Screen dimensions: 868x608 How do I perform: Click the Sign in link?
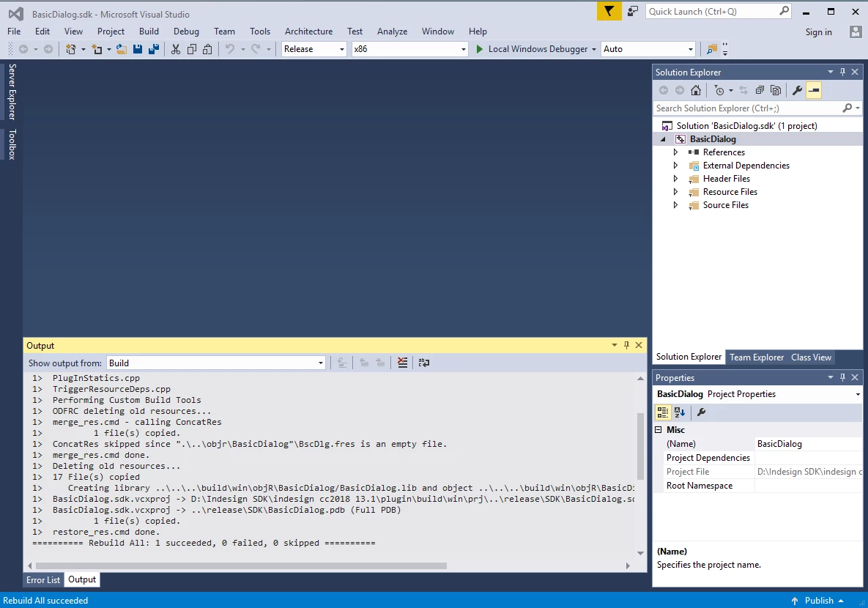(x=818, y=32)
